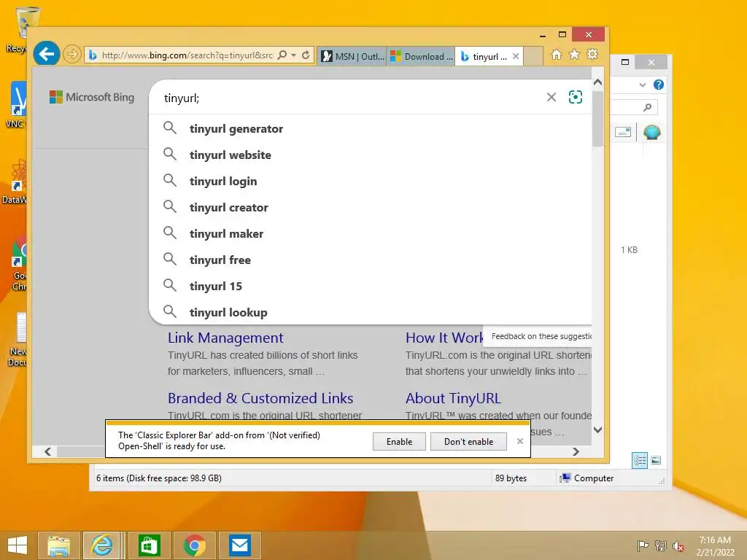Image resolution: width=747 pixels, height=560 pixels.
Task: Open Favorites star icon
Action: pyautogui.click(x=575, y=55)
